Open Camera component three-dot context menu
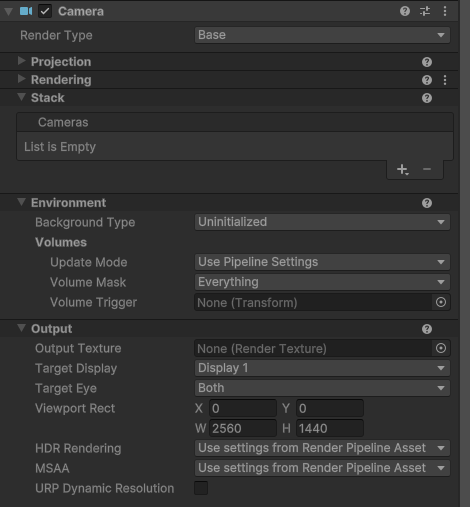 click(445, 11)
